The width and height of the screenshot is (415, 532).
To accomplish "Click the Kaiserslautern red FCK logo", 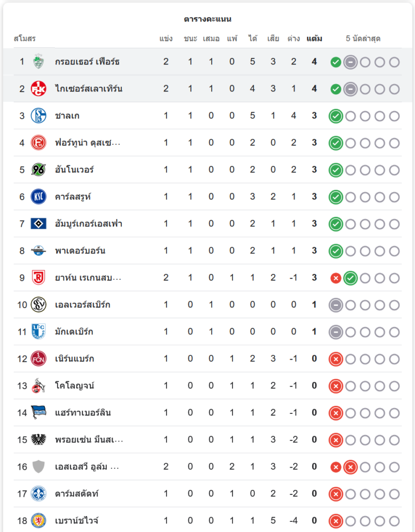I will [x=38, y=88].
